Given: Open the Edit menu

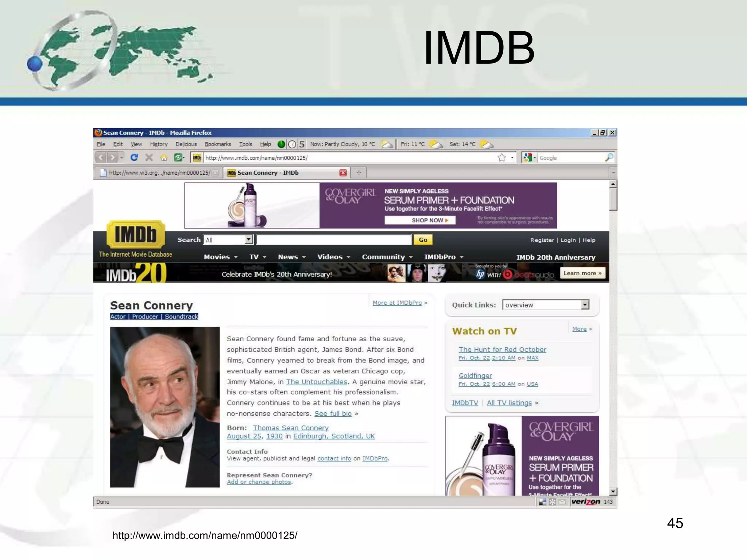Looking at the screenshot, I should coord(118,144).
